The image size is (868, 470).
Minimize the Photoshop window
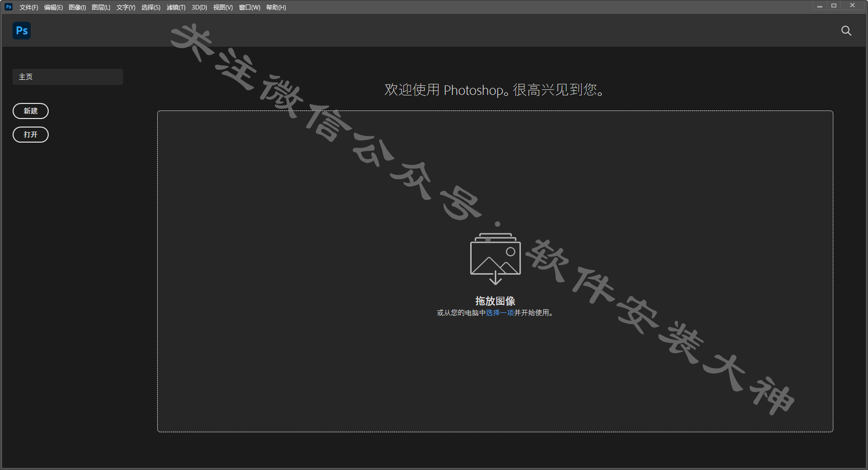tap(820, 6)
